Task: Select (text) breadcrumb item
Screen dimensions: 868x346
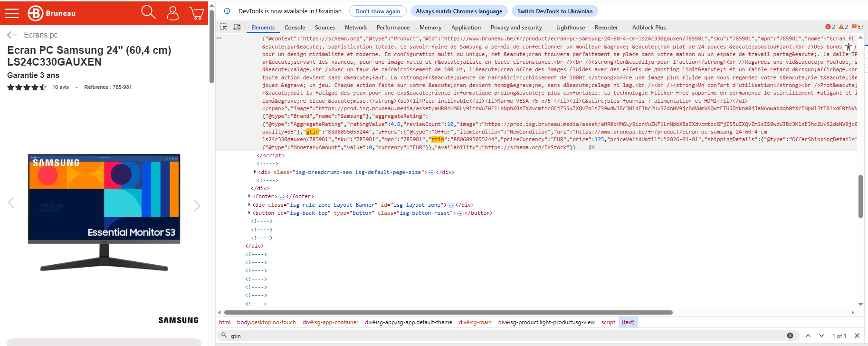Action: point(628,322)
